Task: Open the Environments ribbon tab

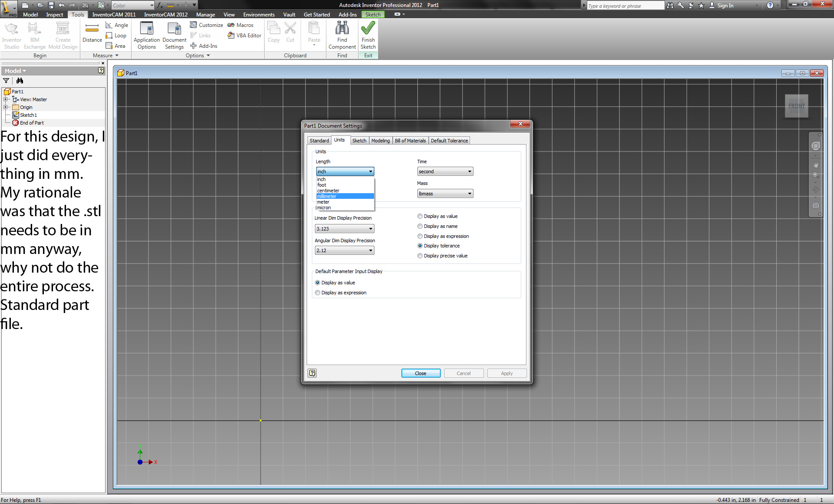Action: [x=259, y=14]
